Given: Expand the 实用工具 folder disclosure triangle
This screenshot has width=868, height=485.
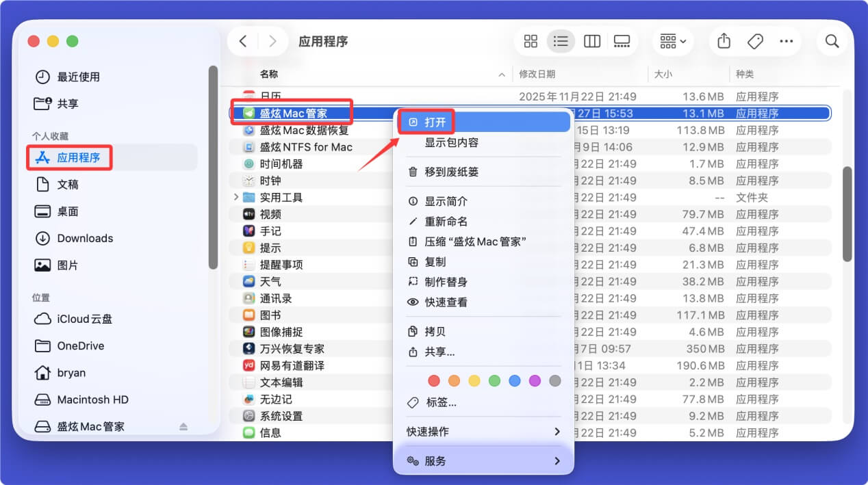Looking at the screenshot, I should (x=235, y=197).
